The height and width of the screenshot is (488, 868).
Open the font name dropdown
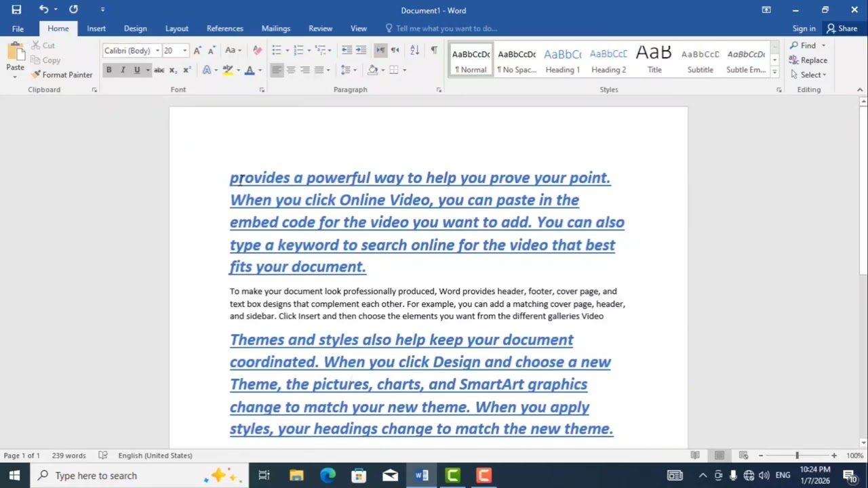tap(157, 51)
